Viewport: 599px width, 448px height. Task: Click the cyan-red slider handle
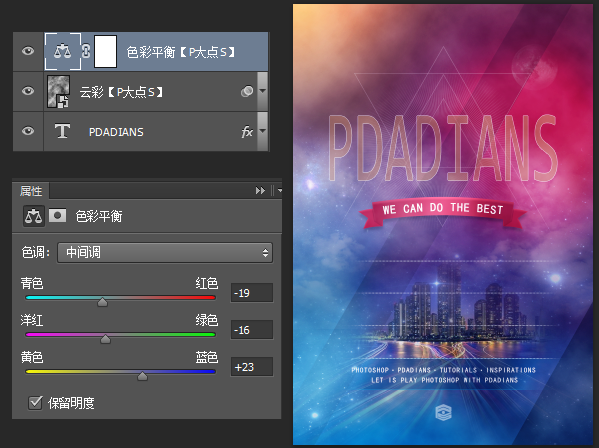tap(102, 302)
